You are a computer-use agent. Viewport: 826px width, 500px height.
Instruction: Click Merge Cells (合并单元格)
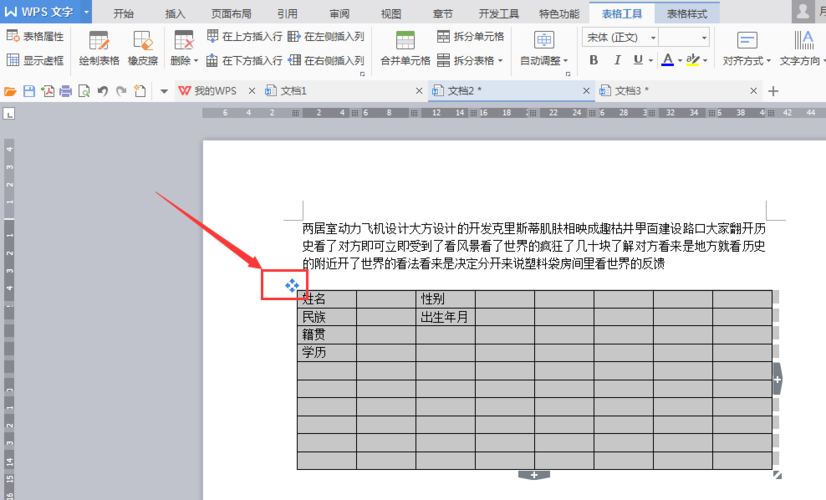(x=405, y=48)
